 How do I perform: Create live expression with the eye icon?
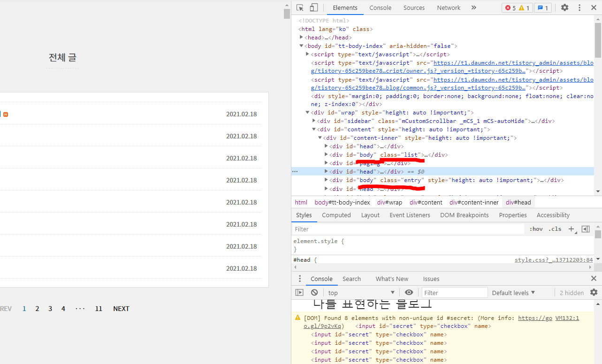coord(409,292)
